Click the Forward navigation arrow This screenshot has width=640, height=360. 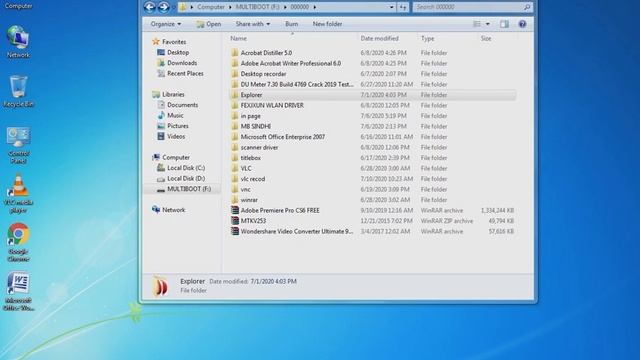pyautogui.click(x=163, y=7)
